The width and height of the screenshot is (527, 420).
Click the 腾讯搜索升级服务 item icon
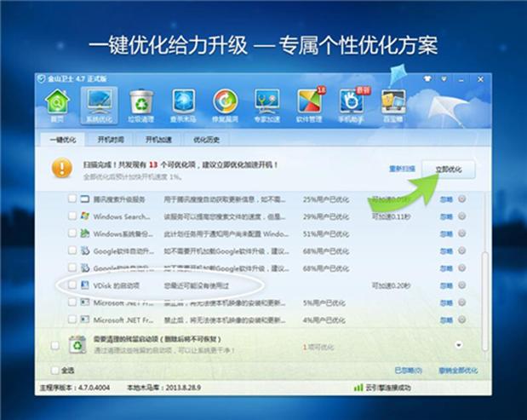pyautogui.click(x=85, y=198)
